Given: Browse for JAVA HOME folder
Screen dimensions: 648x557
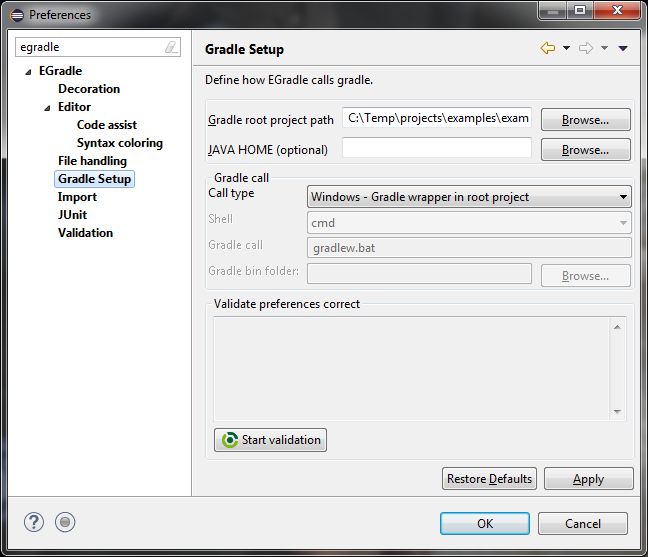Looking at the screenshot, I should [x=586, y=150].
